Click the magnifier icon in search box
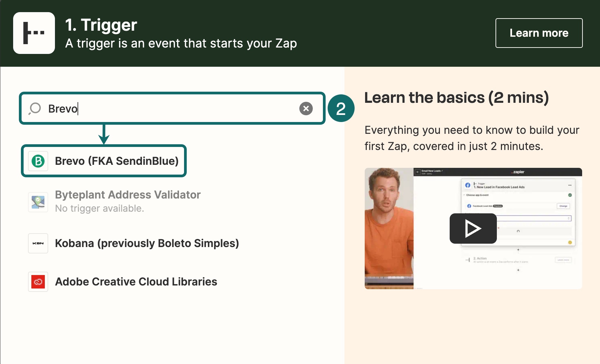The height and width of the screenshot is (364, 600). (35, 109)
